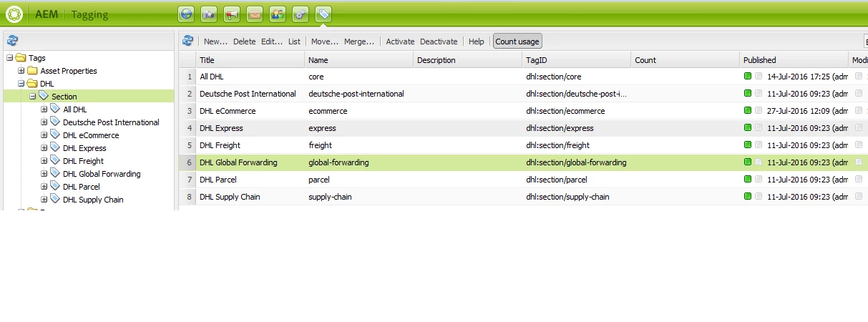Expand the DHL eCommerce tree node

pos(44,135)
